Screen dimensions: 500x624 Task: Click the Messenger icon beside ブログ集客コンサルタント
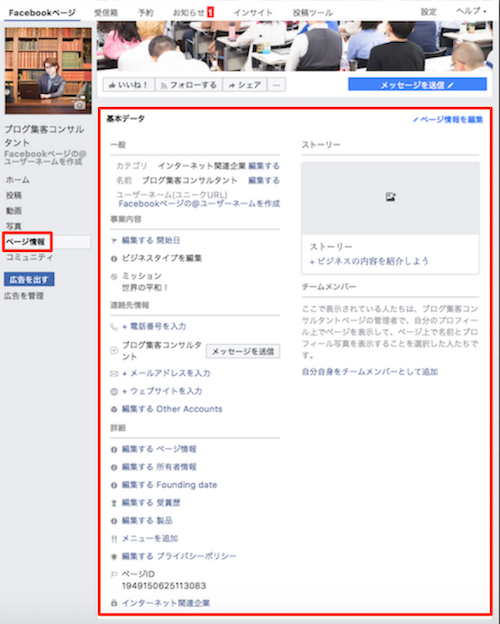pos(114,351)
